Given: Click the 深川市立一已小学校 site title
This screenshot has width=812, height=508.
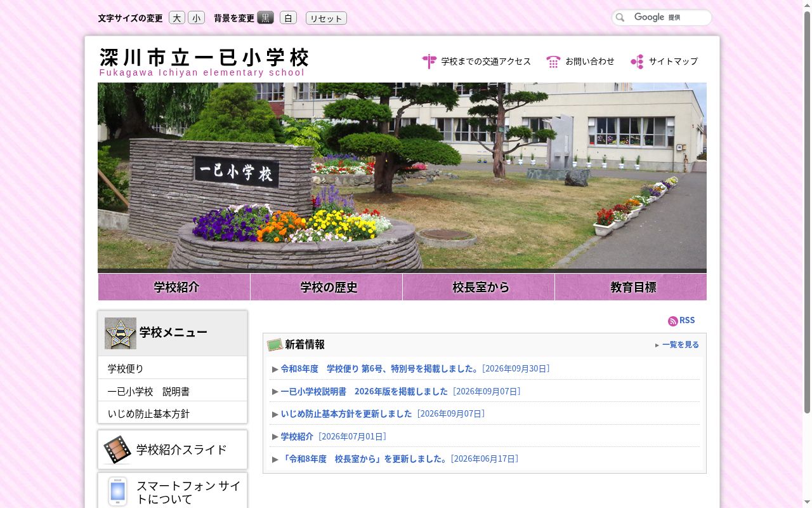Looking at the screenshot, I should 204,58.
